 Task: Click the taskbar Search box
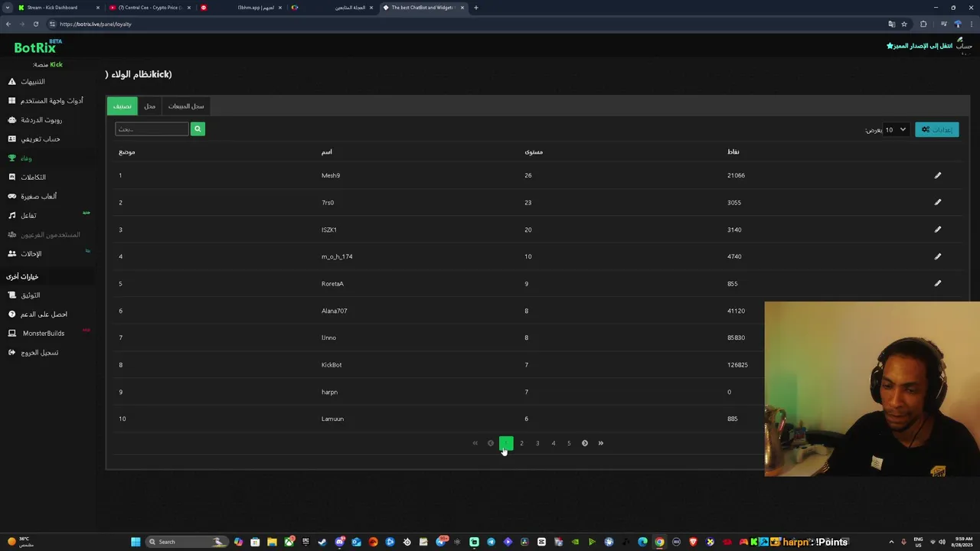187,542
